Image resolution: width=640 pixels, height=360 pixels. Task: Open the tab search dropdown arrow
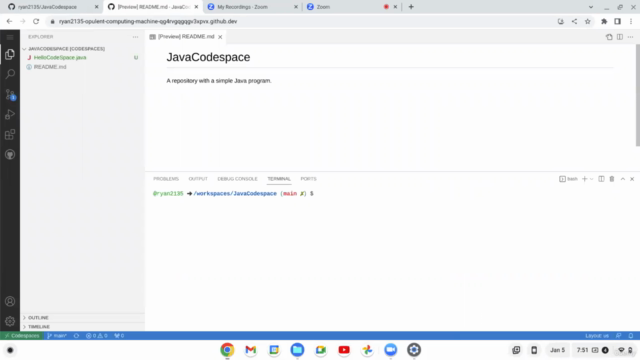(x=591, y=7)
